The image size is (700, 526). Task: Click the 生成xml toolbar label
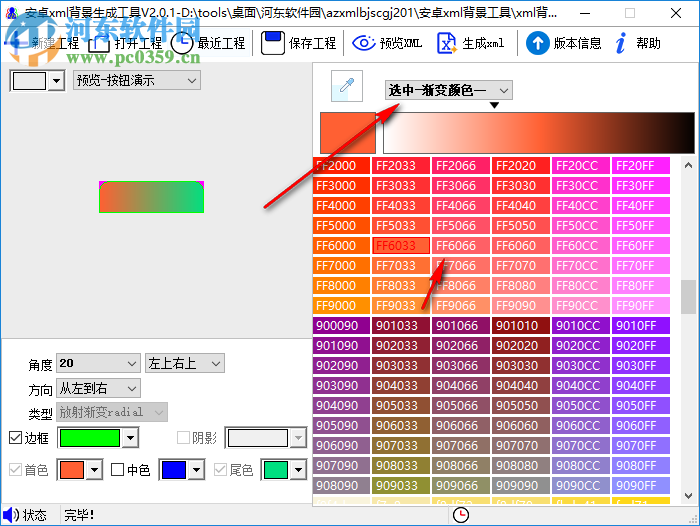483,43
